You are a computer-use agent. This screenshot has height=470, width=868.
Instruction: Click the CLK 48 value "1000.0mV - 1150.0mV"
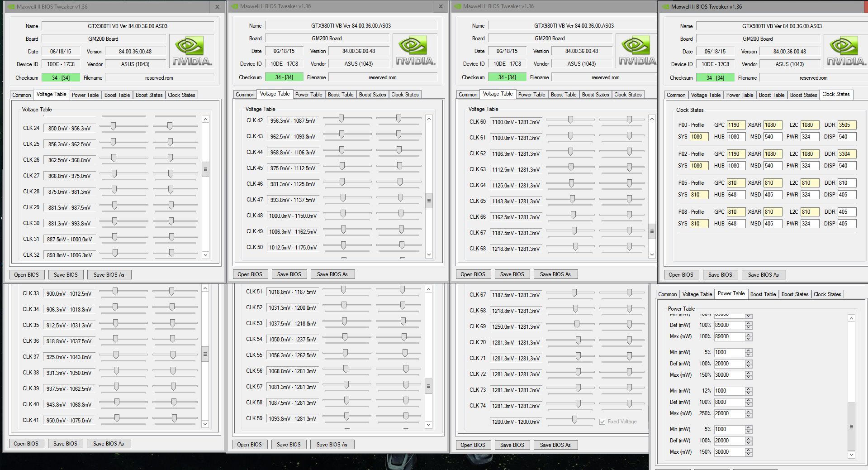click(293, 216)
